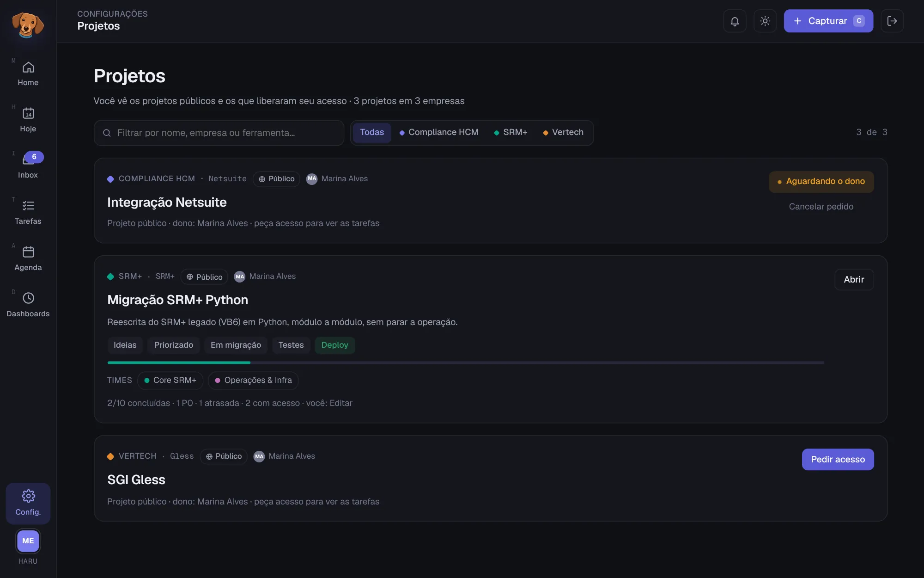
Task: Click green diamond beside SRM+ label
Action: [110, 277]
